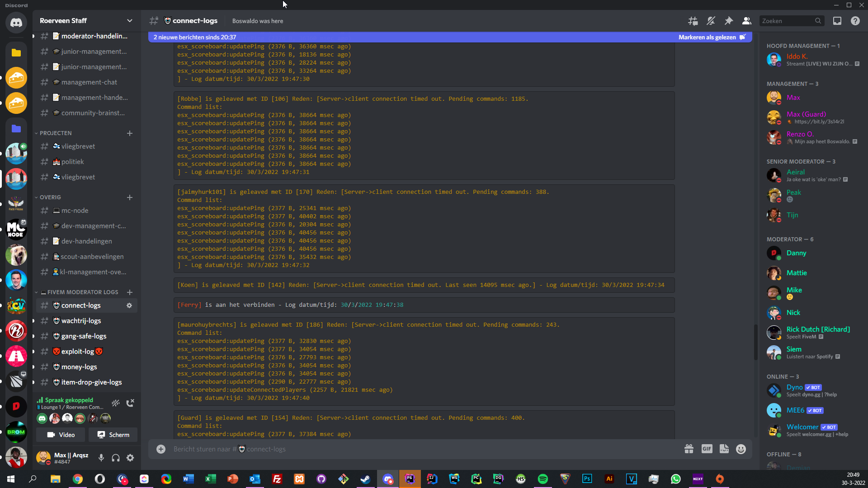Screen dimensions: 868x488
Task: Open the emoji picker in message bar
Action: (741, 449)
